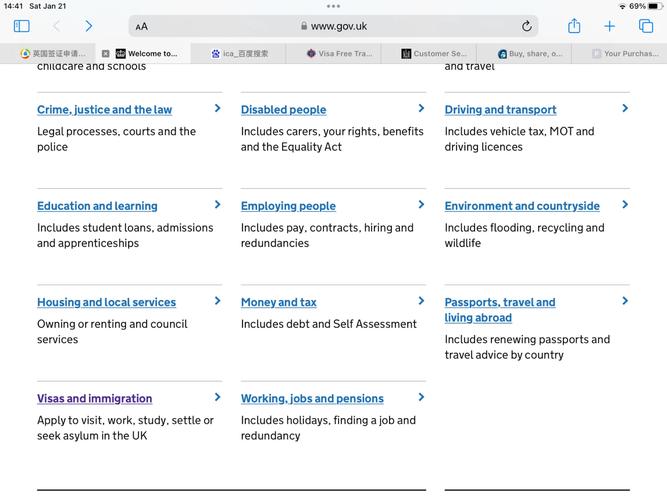Tap the www.gov.uk address field
The height and width of the screenshot is (500, 667).
[x=333, y=26]
